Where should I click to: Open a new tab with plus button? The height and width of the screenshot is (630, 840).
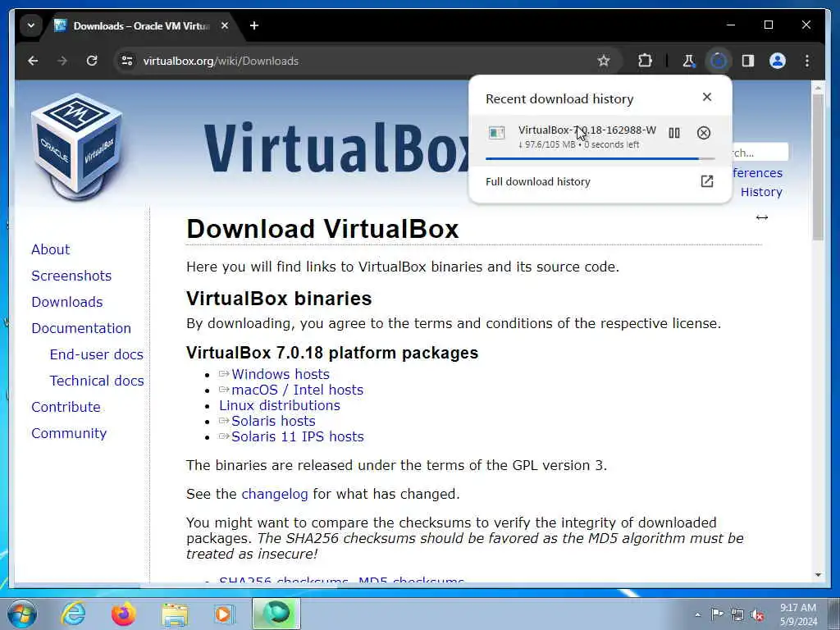(254, 25)
